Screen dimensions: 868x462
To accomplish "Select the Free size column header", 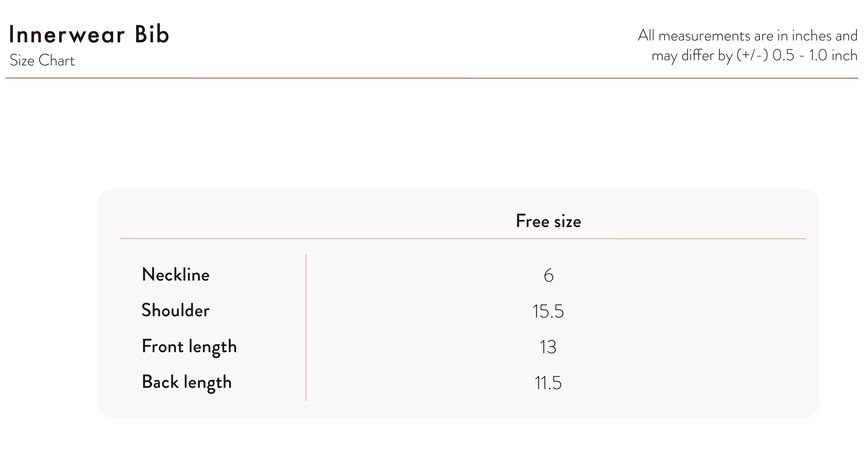I will pos(548,221).
